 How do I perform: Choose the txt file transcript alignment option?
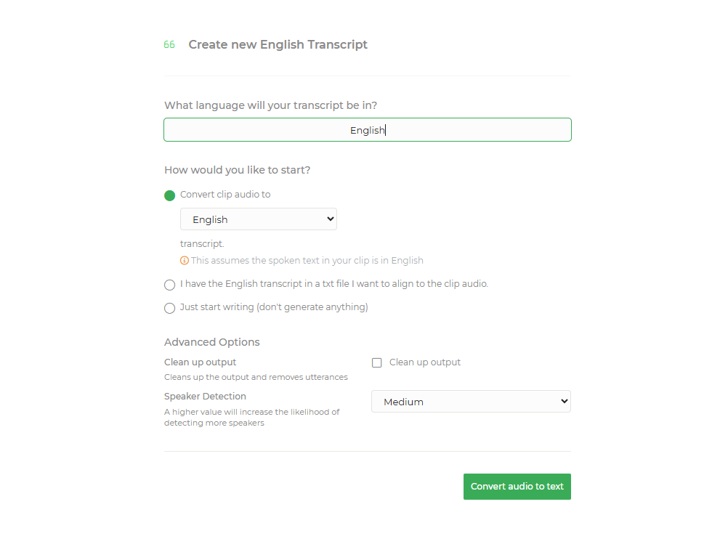(169, 284)
